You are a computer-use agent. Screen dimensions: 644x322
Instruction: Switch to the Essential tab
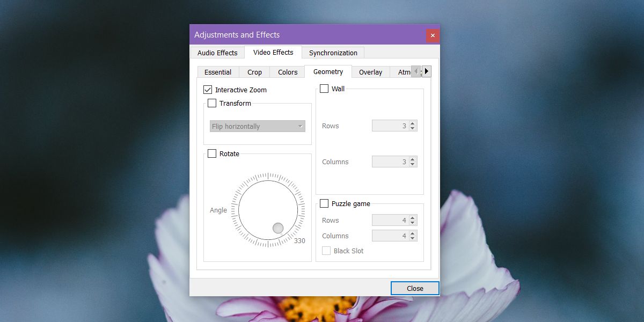pyautogui.click(x=218, y=72)
